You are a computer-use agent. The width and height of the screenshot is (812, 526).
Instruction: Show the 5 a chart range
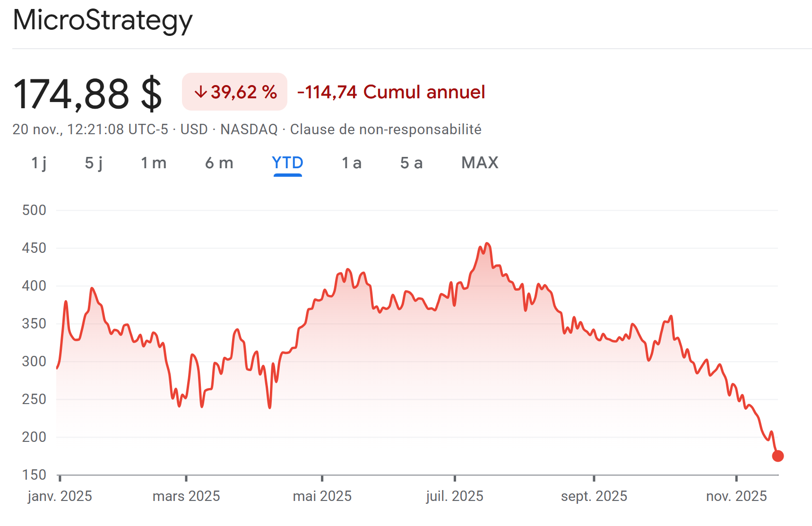[x=411, y=163]
